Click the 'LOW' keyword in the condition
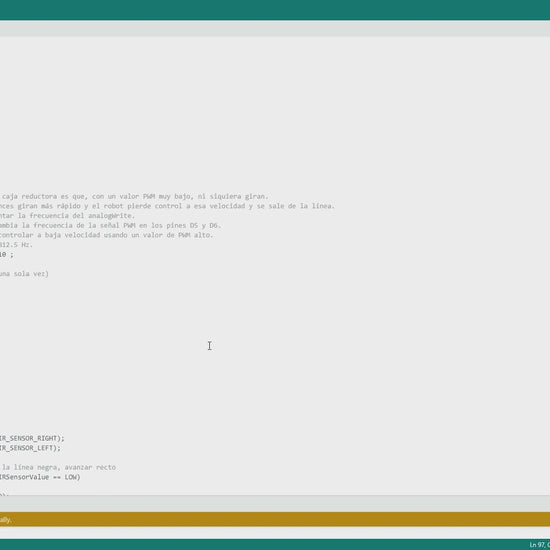The image size is (550, 550). pyautogui.click(x=71, y=477)
